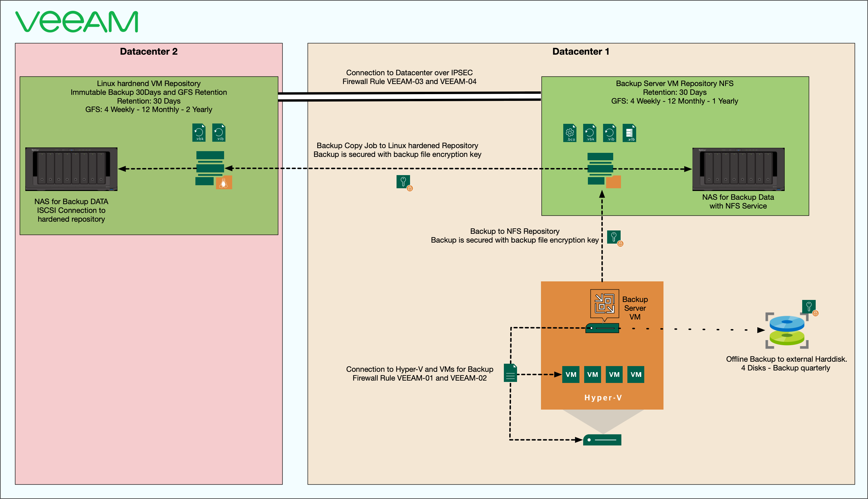Click the first VM box in Hyper-V
The height and width of the screenshot is (499, 868).
(571, 374)
